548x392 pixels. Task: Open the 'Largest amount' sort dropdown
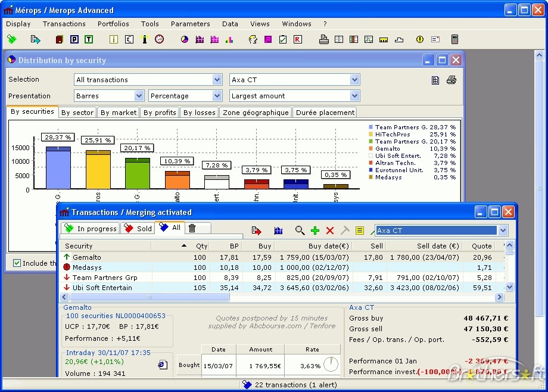(295, 96)
